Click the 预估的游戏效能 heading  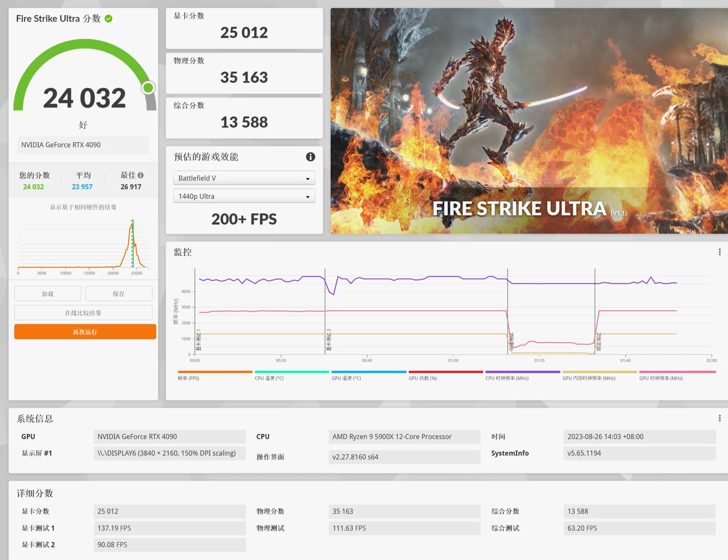(x=206, y=157)
